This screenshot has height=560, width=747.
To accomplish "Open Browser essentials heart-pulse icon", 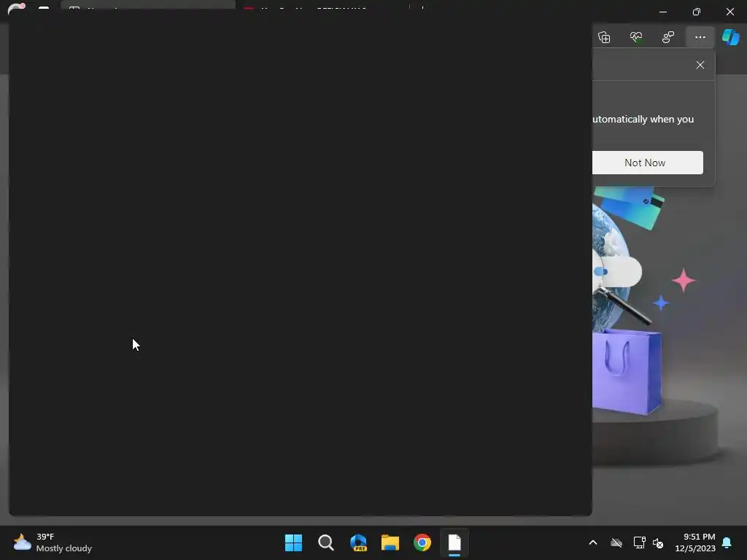I will [x=636, y=37].
